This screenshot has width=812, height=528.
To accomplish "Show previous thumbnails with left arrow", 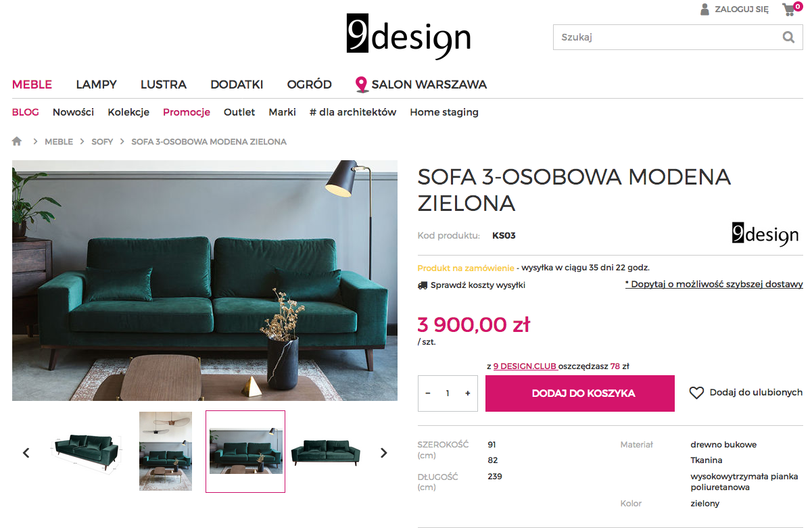I will pyautogui.click(x=26, y=452).
